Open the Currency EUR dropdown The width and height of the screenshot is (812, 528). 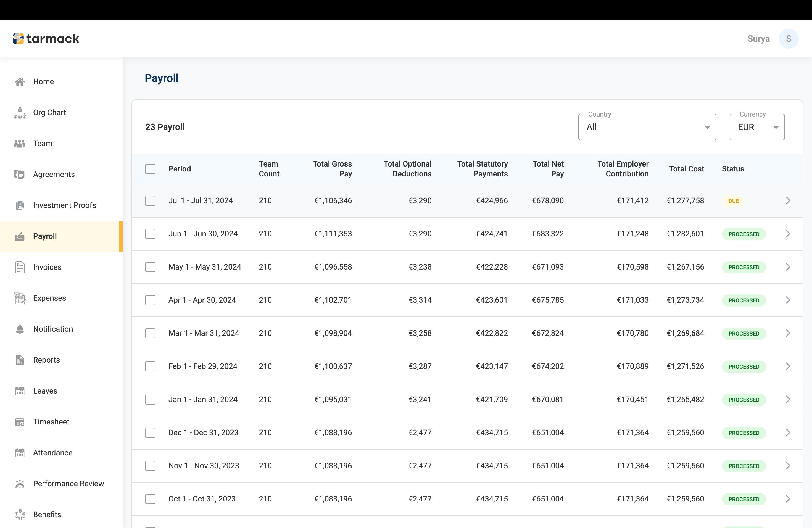[x=757, y=127]
